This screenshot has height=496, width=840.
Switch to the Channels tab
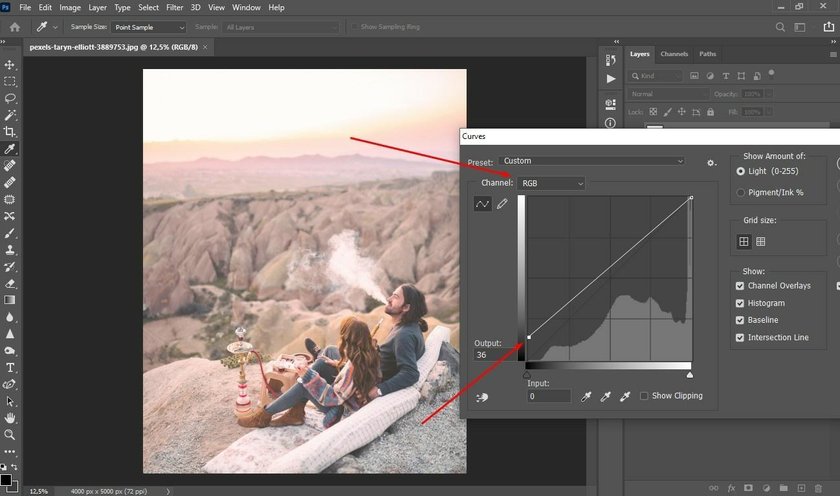tap(674, 54)
